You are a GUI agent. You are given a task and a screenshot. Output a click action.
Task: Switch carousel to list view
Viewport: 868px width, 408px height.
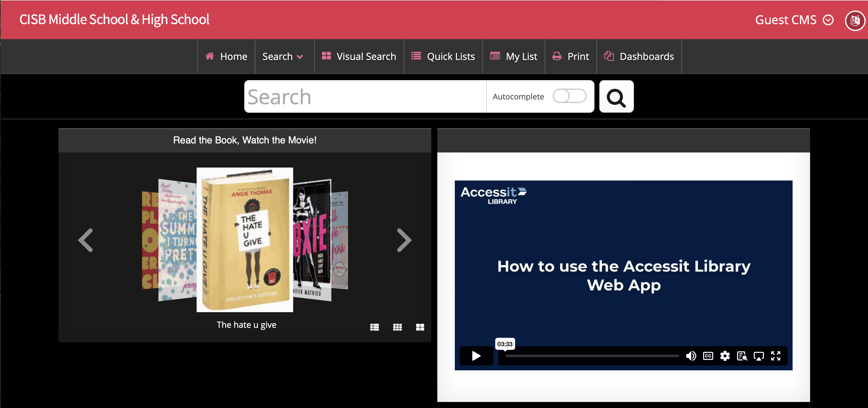(374, 327)
